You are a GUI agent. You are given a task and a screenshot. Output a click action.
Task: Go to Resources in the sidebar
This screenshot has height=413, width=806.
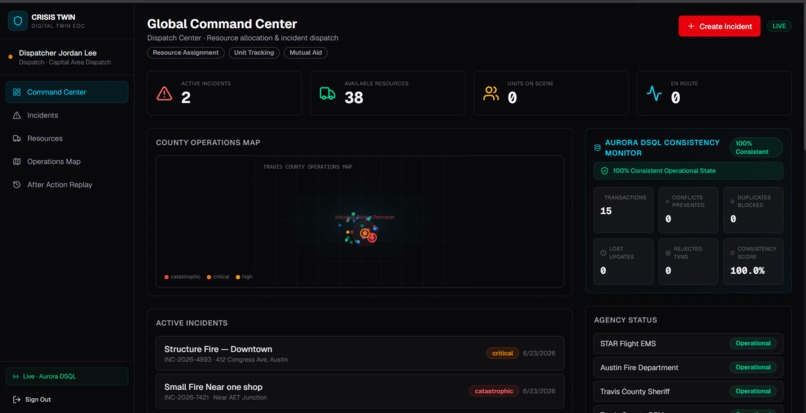pyautogui.click(x=67, y=138)
